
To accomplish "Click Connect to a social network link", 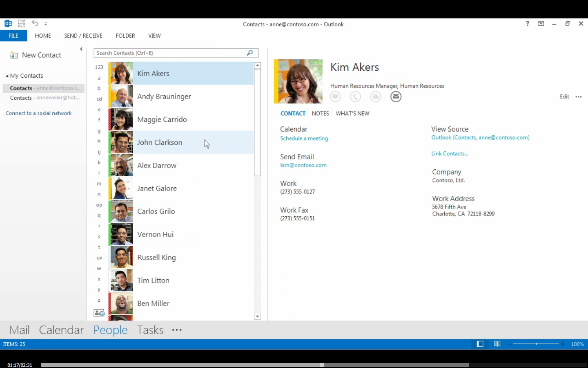I will pyautogui.click(x=38, y=113).
